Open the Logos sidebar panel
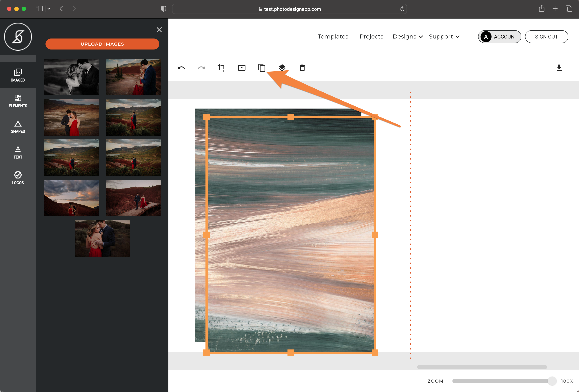This screenshot has height=392, width=579. coord(18,178)
